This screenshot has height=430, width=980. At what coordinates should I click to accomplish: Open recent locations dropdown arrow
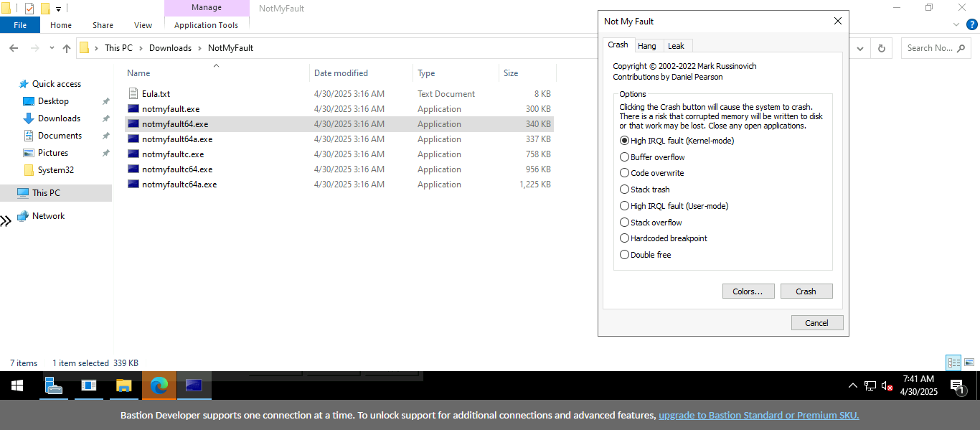click(52, 48)
